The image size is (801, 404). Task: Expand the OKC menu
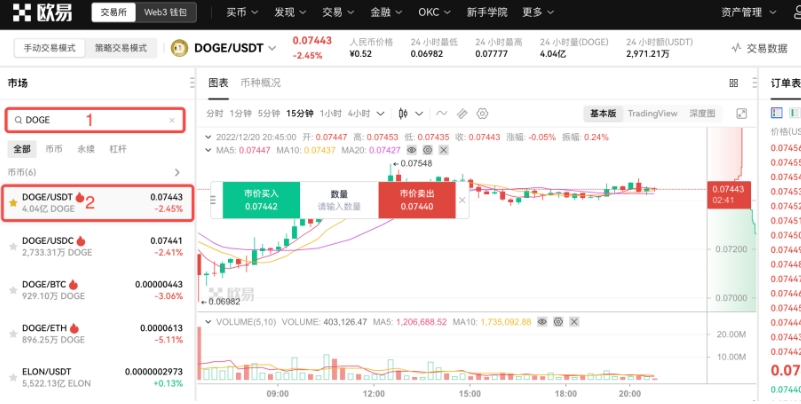pos(434,12)
